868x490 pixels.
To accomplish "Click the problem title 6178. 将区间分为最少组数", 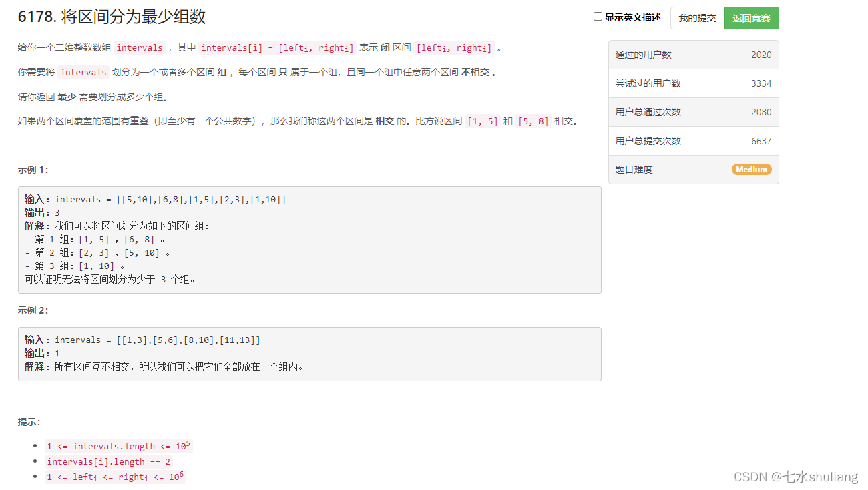I will point(112,17).
